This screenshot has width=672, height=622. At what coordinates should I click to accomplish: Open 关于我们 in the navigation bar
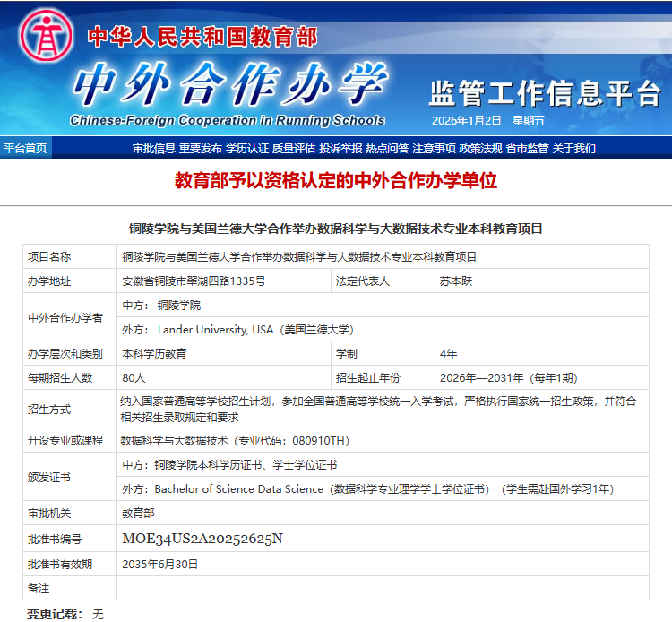(574, 148)
